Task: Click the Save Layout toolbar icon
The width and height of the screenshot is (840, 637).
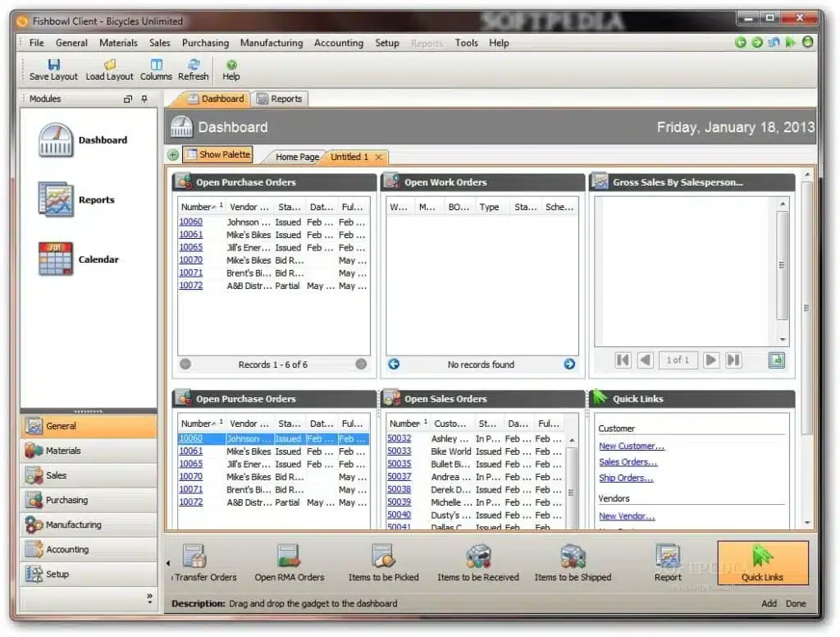Action: pyautogui.click(x=53, y=70)
